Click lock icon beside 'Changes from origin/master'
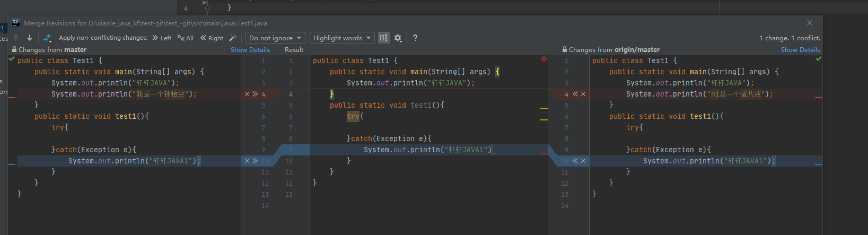Screen dimensions: 868x235 (565, 49)
